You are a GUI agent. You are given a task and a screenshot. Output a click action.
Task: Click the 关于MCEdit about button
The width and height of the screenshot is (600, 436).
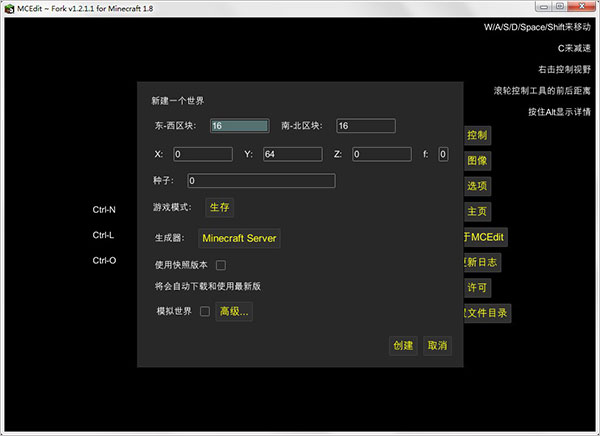[x=486, y=237]
